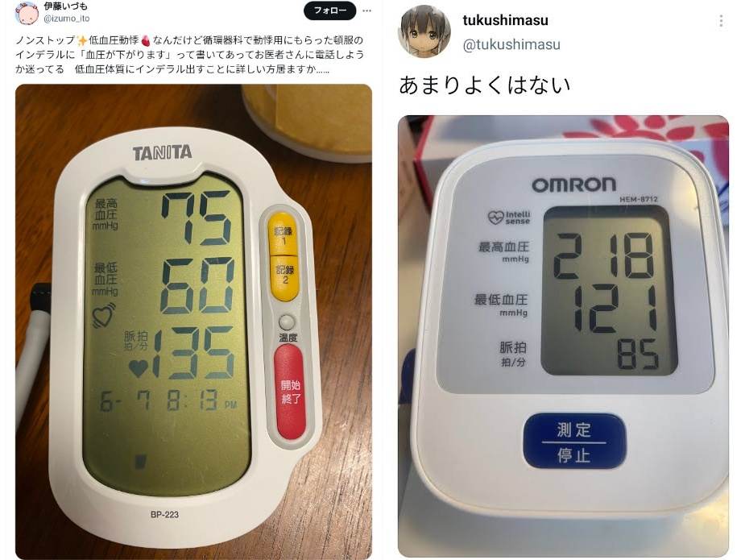This screenshot has width=741, height=560.
Task: Click the あまりよくはない post text
Action: pyautogui.click(x=485, y=85)
